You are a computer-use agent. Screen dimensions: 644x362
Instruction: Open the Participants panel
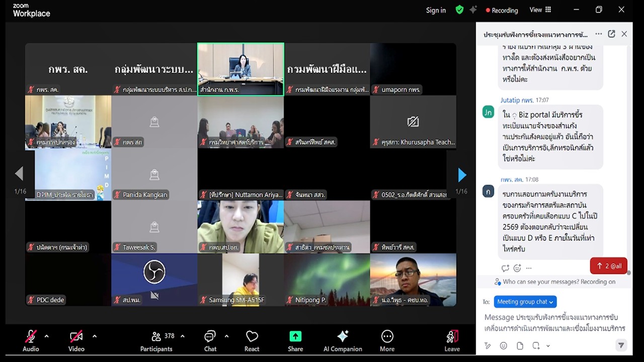[156, 341]
